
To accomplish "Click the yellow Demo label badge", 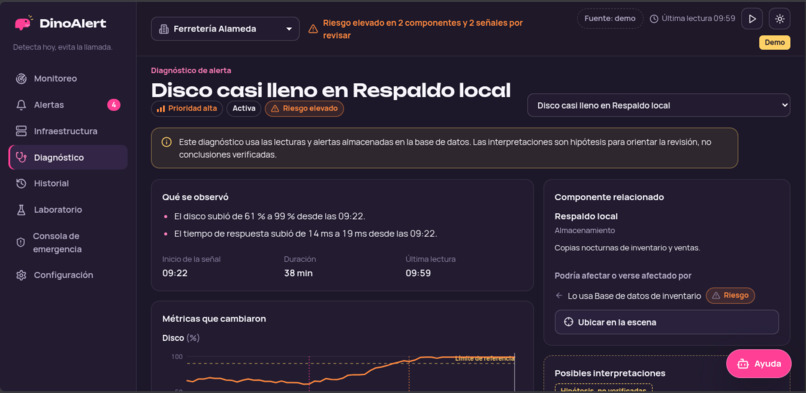I will (775, 43).
